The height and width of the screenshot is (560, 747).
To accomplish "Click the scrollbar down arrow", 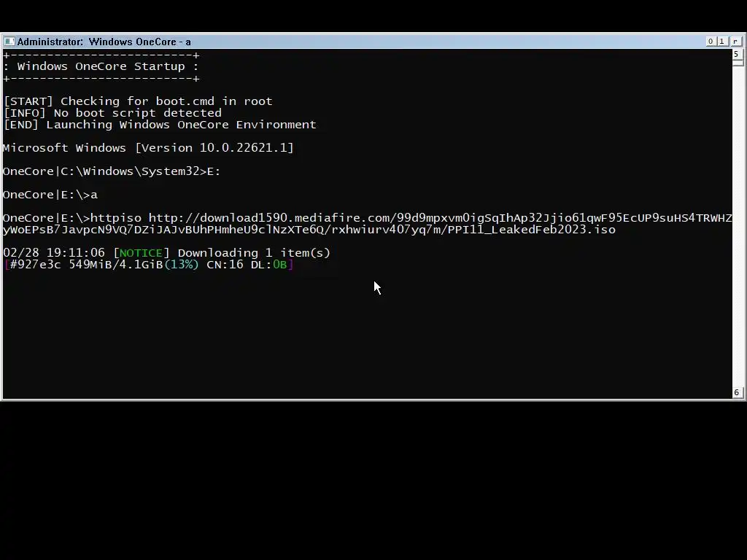I will (x=737, y=392).
